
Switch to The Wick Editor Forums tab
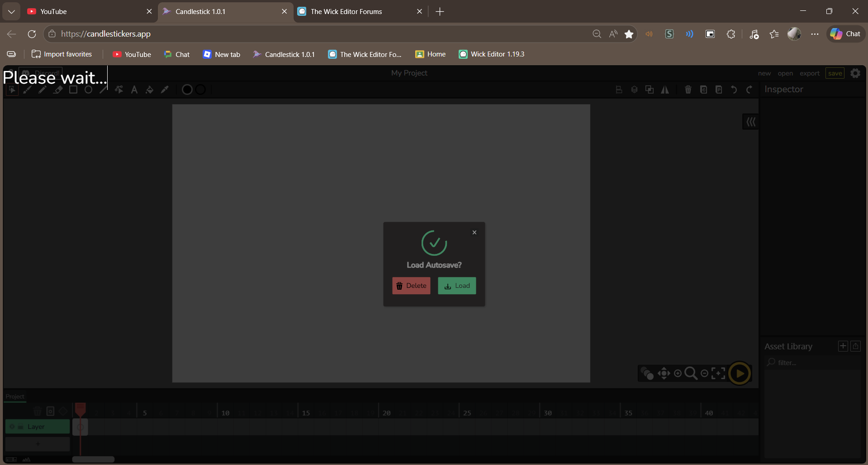[346, 11]
